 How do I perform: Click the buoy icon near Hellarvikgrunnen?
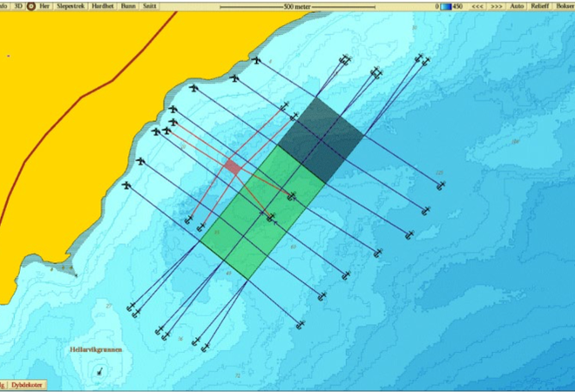[x=102, y=372]
